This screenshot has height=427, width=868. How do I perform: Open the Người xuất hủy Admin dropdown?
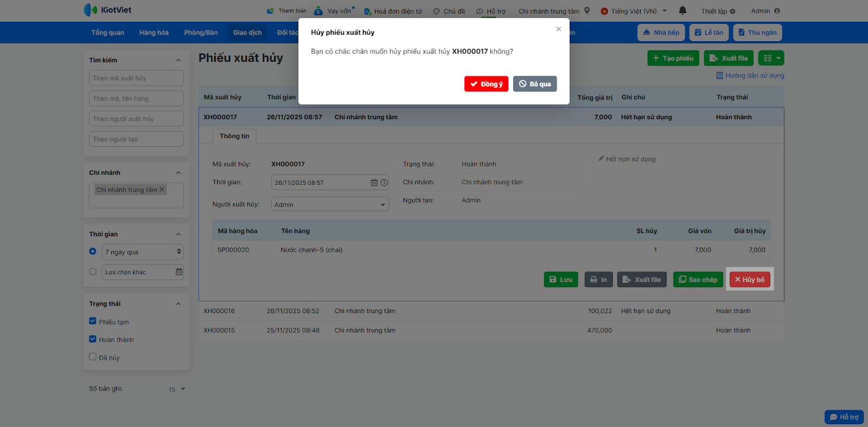[330, 204]
